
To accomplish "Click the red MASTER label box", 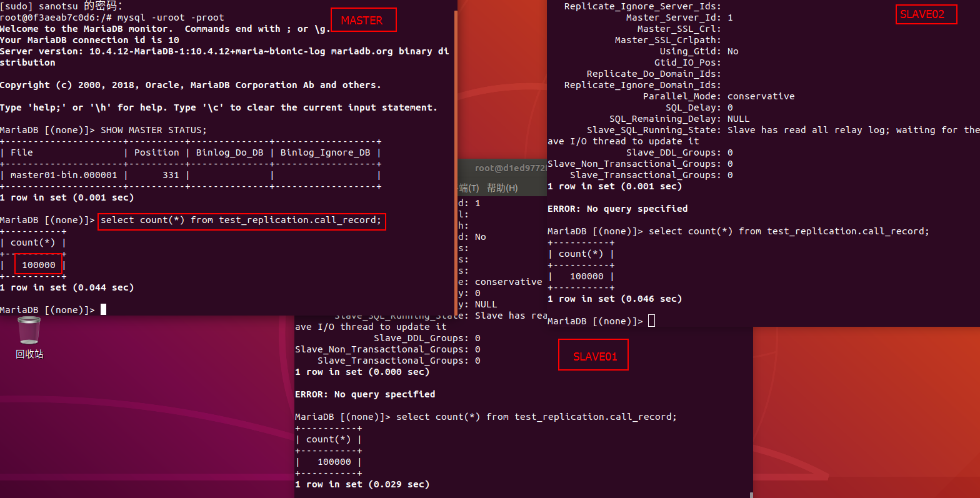I will coord(363,20).
